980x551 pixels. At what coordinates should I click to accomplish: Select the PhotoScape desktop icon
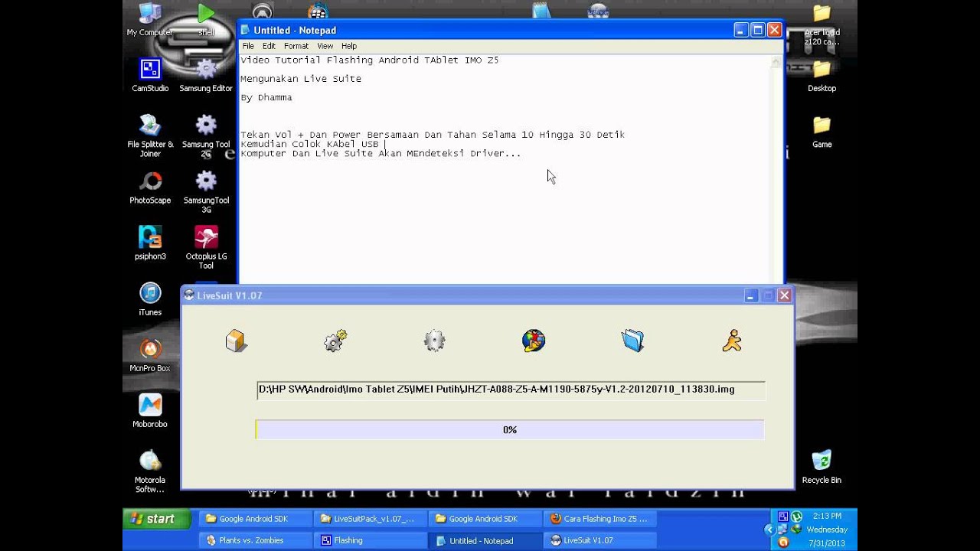coord(150,187)
